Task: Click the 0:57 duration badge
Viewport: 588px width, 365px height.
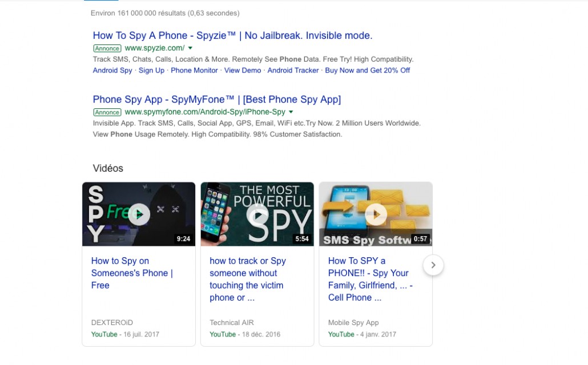Action: [420, 239]
